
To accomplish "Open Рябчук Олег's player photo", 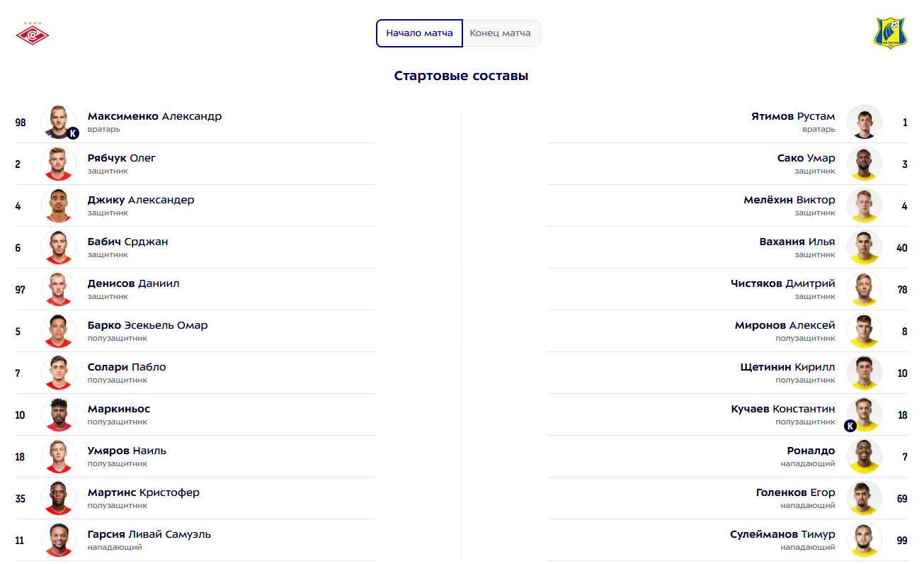I will [59, 164].
